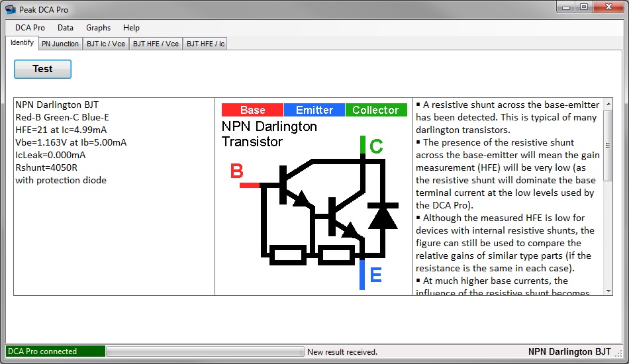Viewport: 629px width, 364px height.
Task: Click the scroll down arrow in notes panel
Action: tap(608, 291)
